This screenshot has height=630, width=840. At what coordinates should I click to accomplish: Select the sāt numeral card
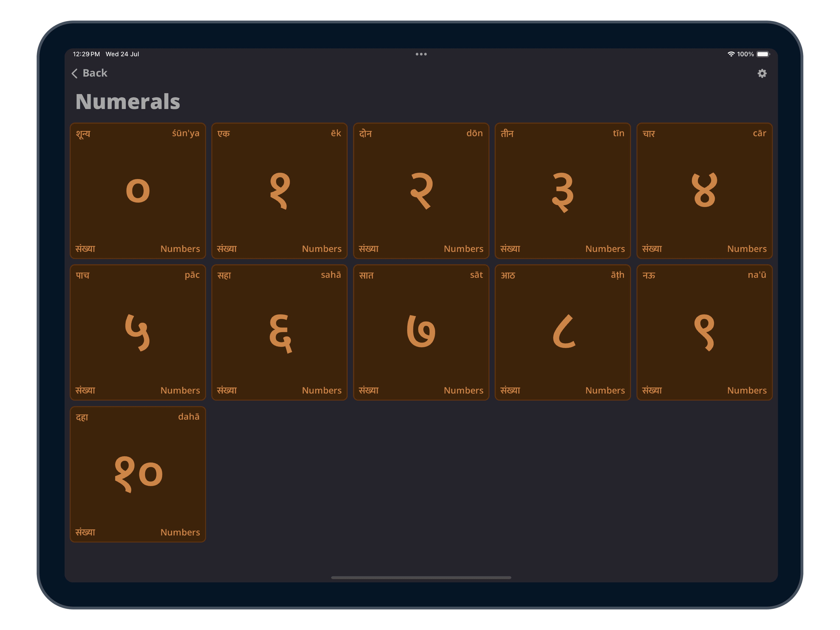point(421,332)
